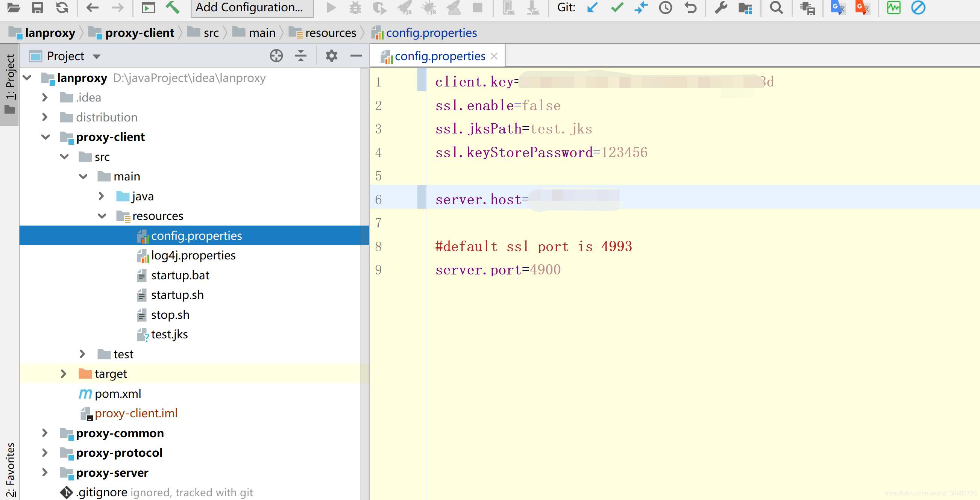Collapse all tree nodes icon

(x=300, y=56)
